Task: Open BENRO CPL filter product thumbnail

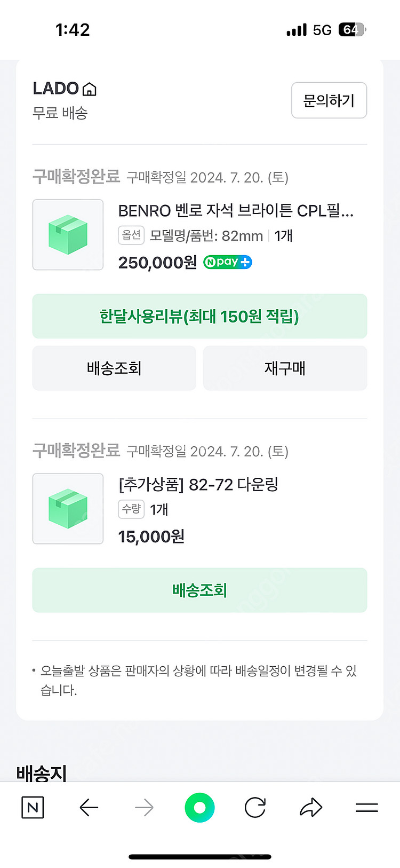Action: click(68, 235)
